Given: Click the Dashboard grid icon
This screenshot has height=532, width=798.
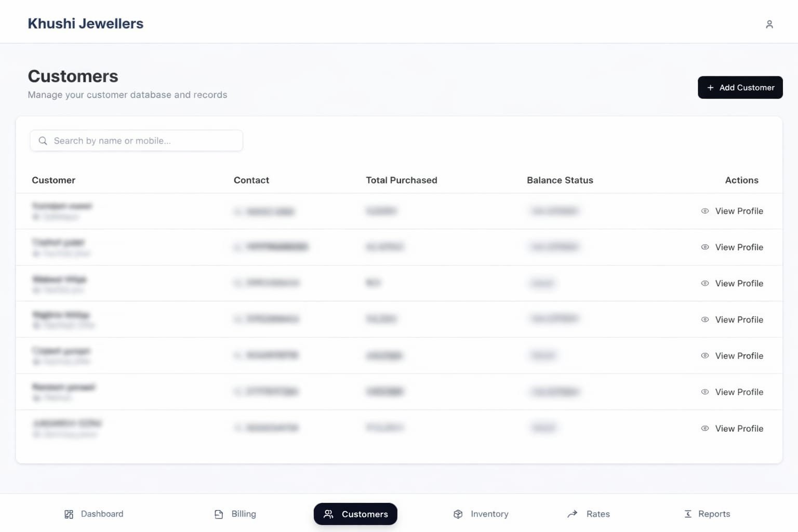Looking at the screenshot, I should (x=69, y=514).
